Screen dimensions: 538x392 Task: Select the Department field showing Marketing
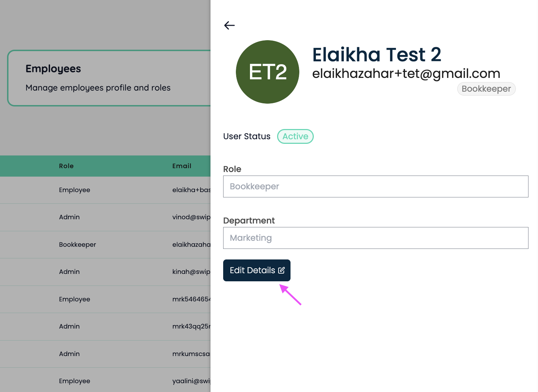376,238
